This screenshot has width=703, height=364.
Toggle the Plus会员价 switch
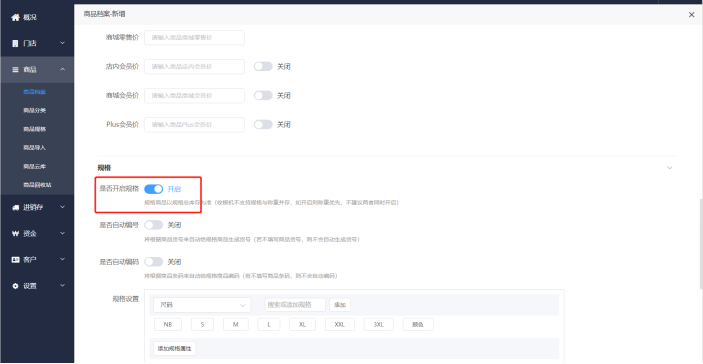pos(263,125)
